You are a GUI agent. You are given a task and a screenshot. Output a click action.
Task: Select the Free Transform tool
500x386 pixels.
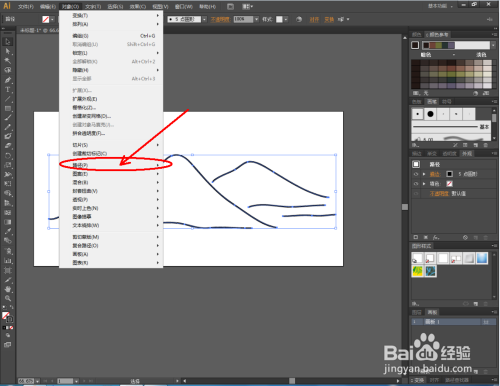pos(8,184)
